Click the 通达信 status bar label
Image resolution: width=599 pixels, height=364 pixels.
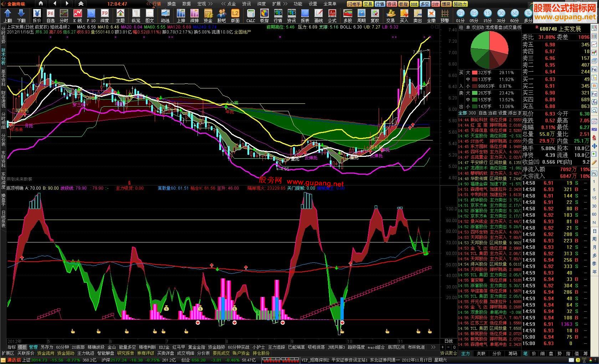coord(14,360)
